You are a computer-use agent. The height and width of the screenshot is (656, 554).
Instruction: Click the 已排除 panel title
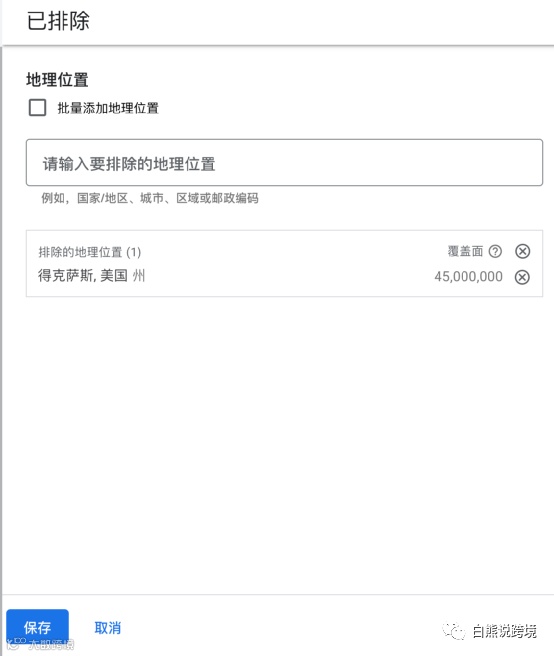coord(59,20)
